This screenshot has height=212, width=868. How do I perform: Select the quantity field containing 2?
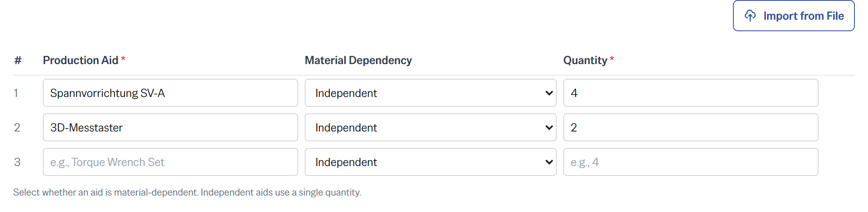(x=691, y=127)
